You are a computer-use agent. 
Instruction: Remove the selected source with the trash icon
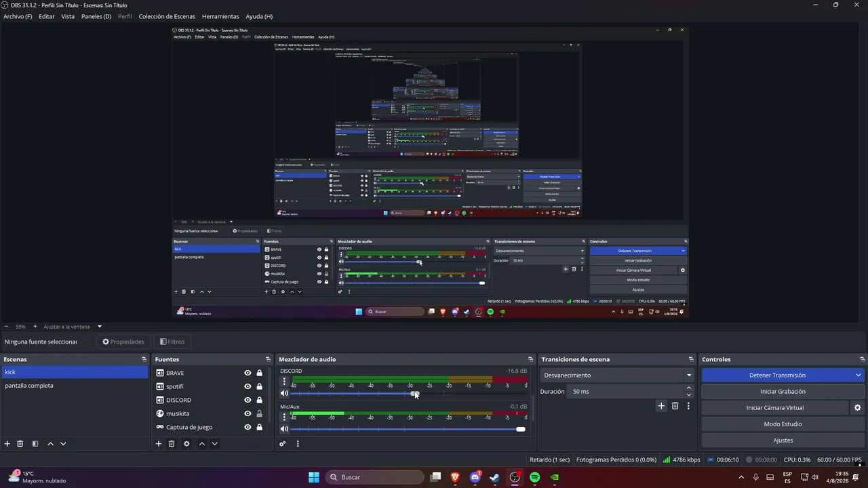pos(172,444)
